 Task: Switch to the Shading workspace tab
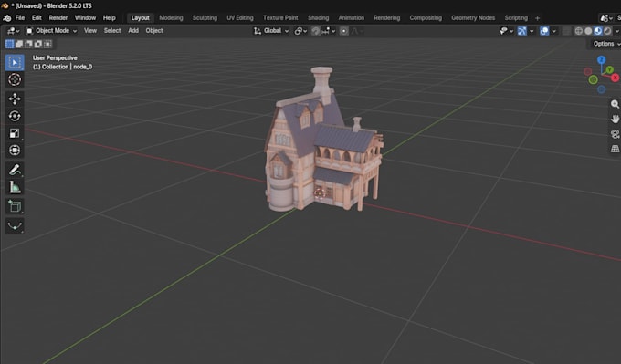click(x=319, y=18)
